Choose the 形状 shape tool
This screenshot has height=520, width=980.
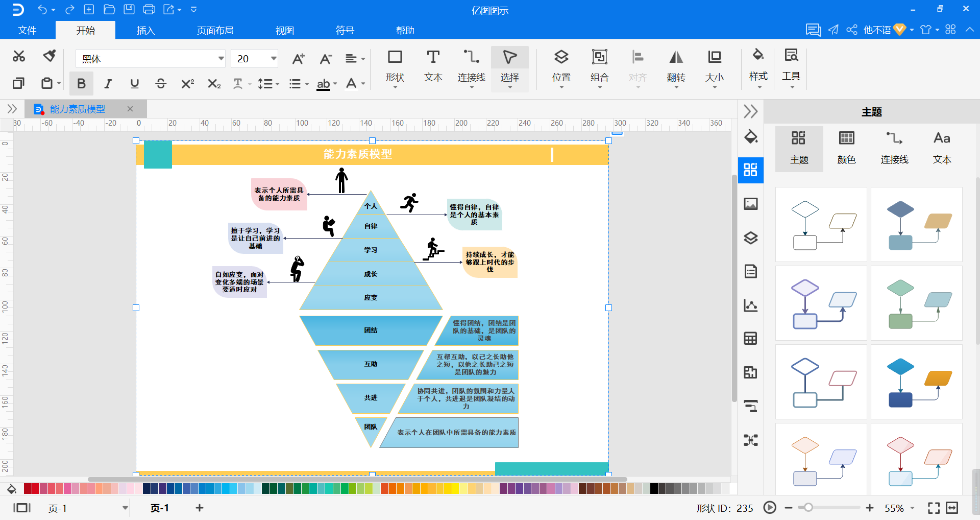(395, 66)
